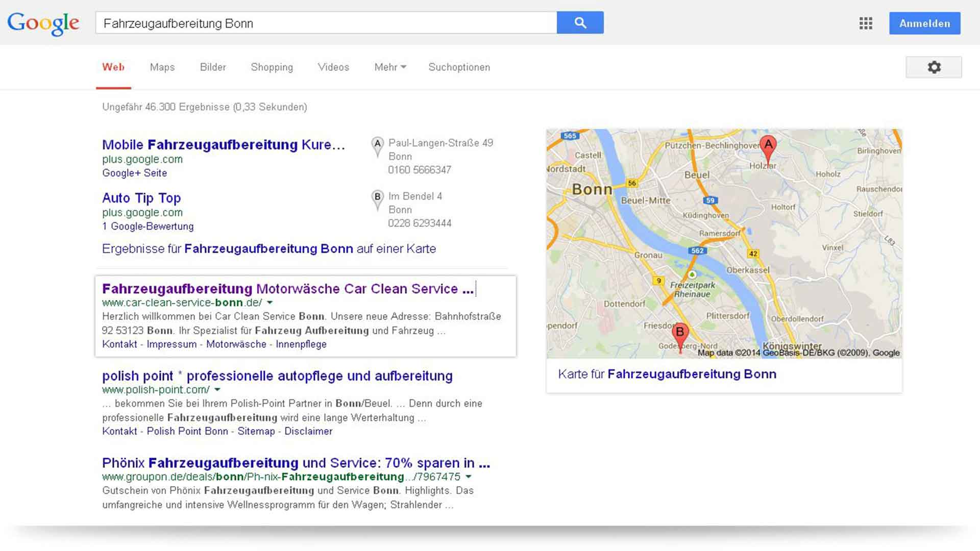Screen dimensions: 980x551
Task: Click the Disclaimer sitelink
Action: 308,431
